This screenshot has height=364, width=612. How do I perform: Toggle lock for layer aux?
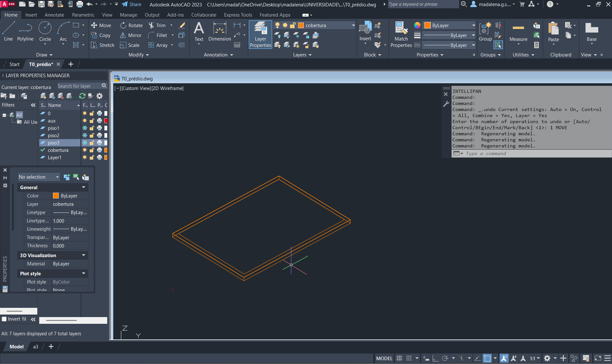click(x=92, y=121)
